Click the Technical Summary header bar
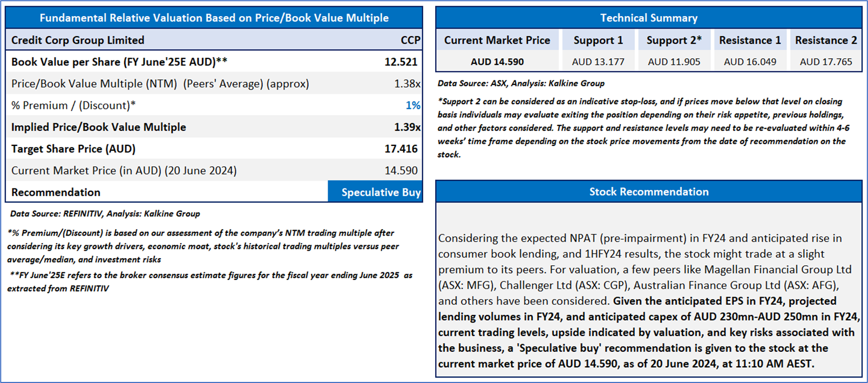 pyautogui.click(x=649, y=18)
